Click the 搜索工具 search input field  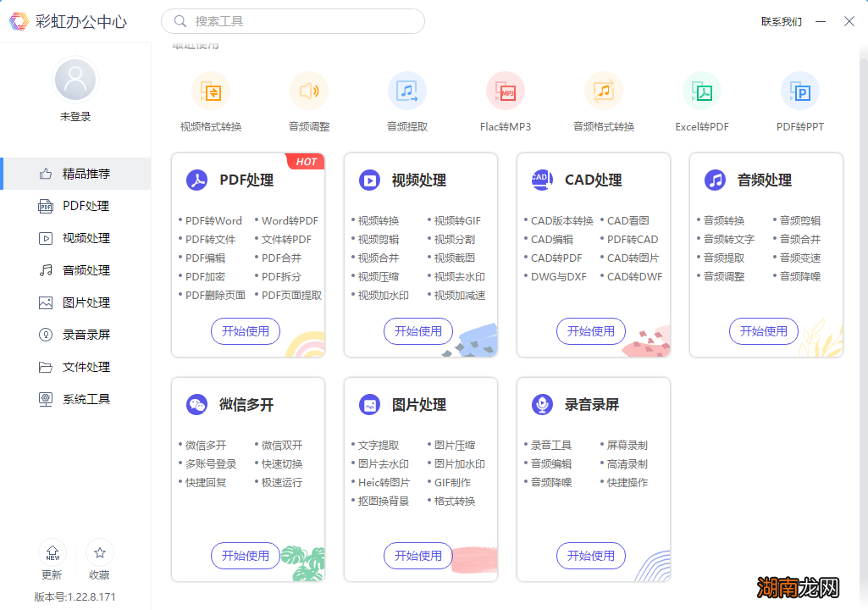(292, 20)
